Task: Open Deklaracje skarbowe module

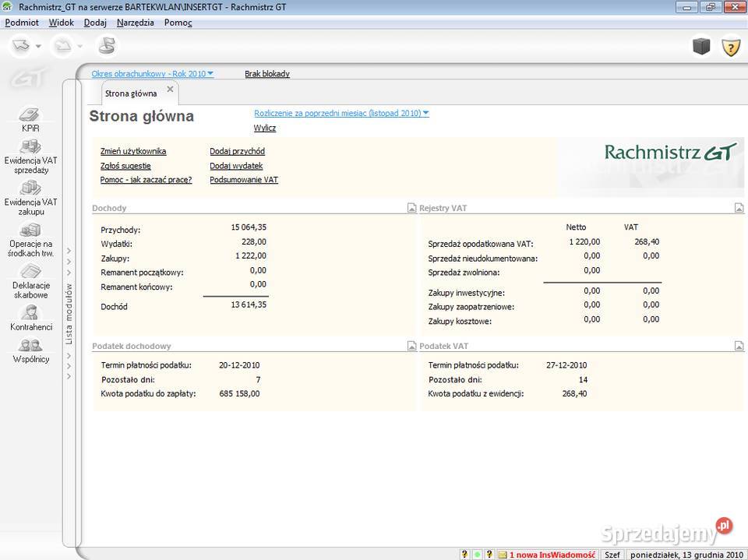Action: point(30,281)
